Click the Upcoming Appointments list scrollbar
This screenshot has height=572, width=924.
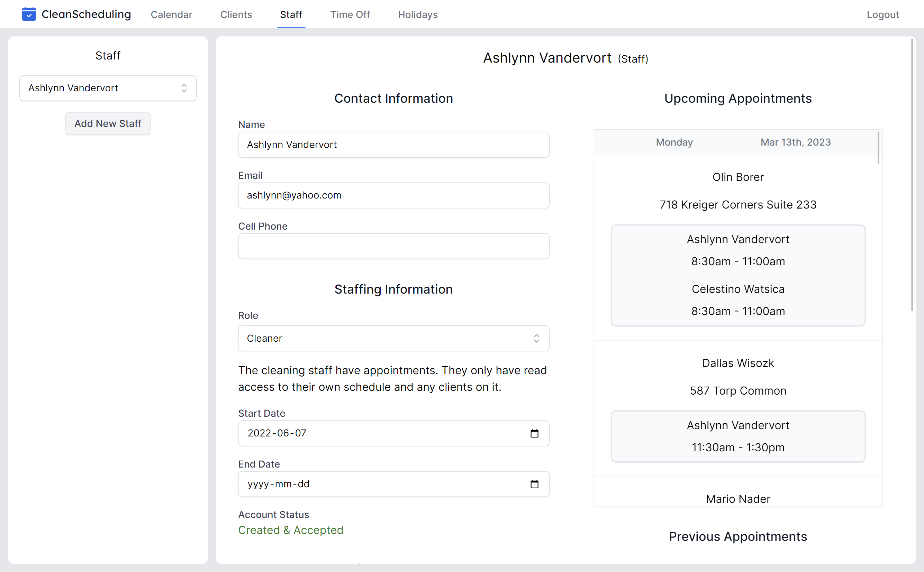(x=878, y=148)
